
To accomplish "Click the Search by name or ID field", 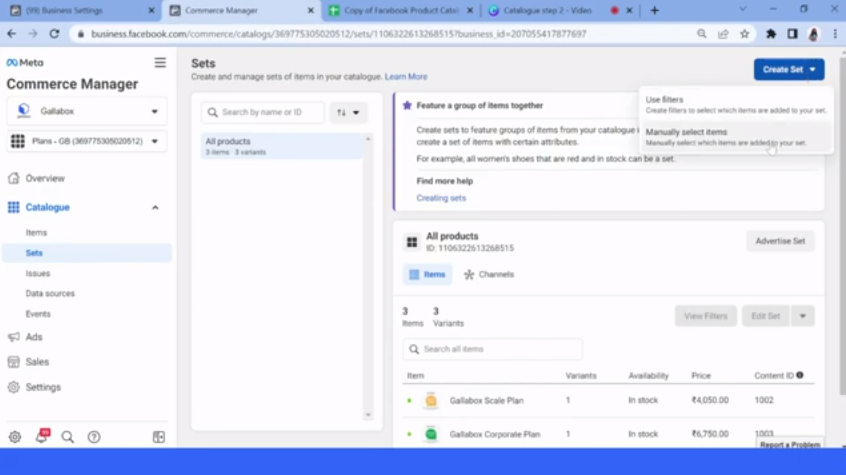I will (263, 112).
